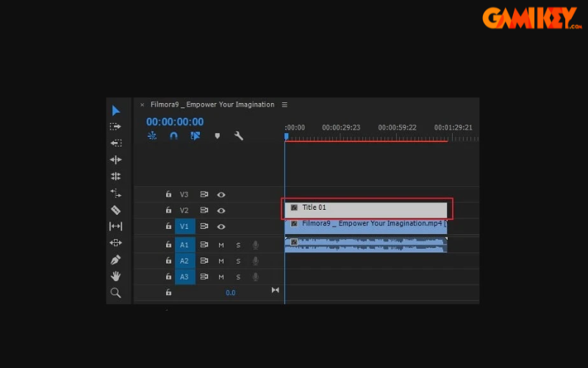Select the Hand tool
The height and width of the screenshot is (368, 588).
115,276
